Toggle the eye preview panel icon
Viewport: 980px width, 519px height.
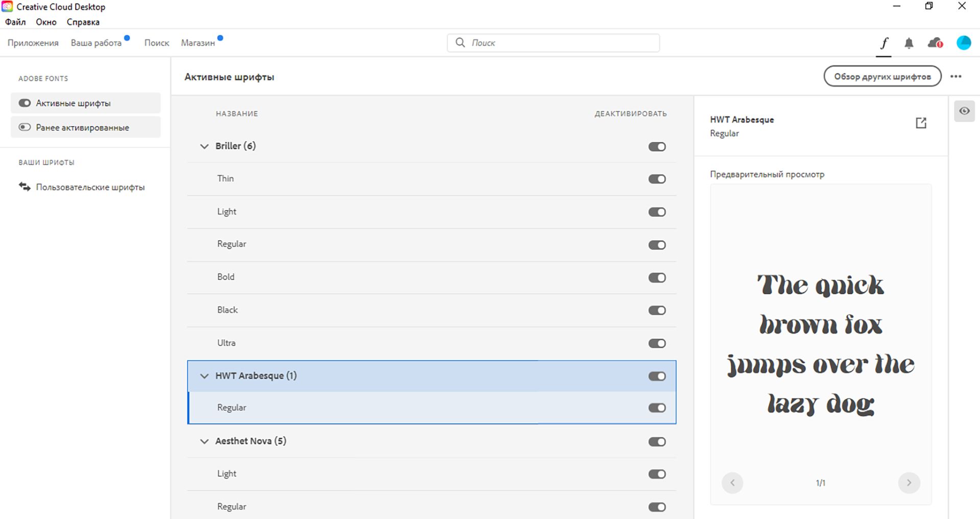point(964,111)
